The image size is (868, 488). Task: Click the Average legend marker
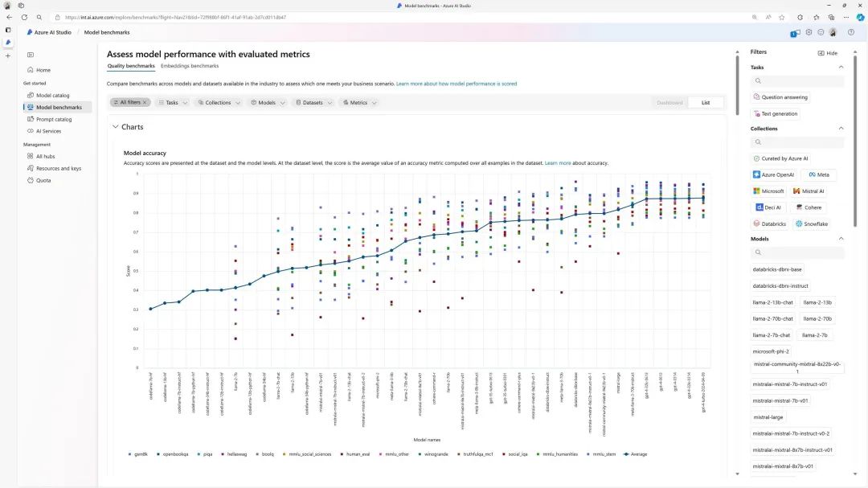[x=626, y=454]
